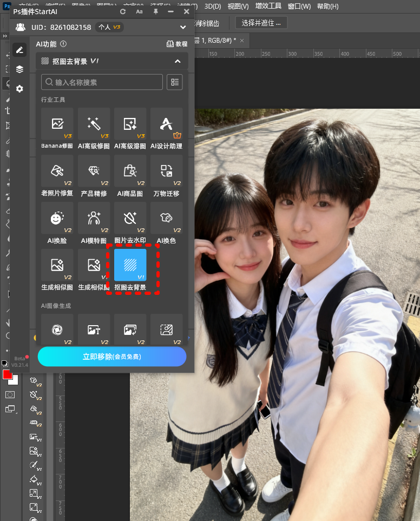This screenshot has width=420, height=521.
Task: Open the 教程 tutorial link
Action: click(177, 44)
